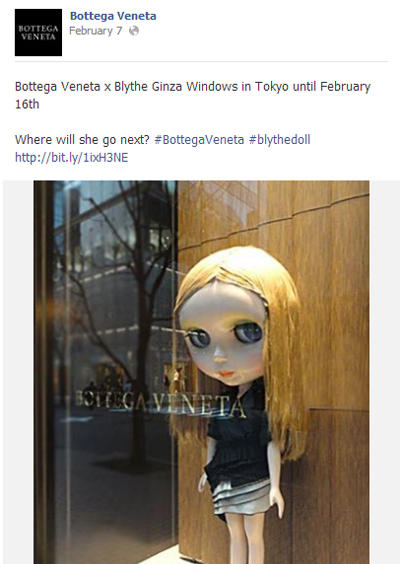Follow the bit.ly/1ixH3NE link

tap(72, 157)
